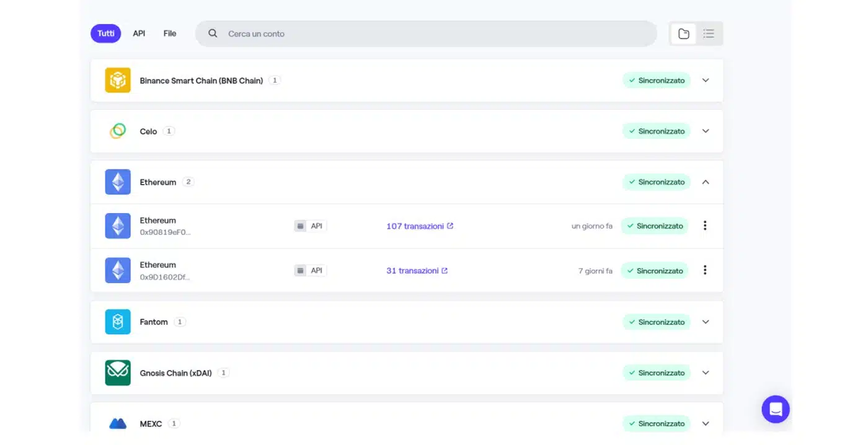Open options menu for 0x9D1602Df wallet
868x445 pixels.
click(x=705, y=270)
